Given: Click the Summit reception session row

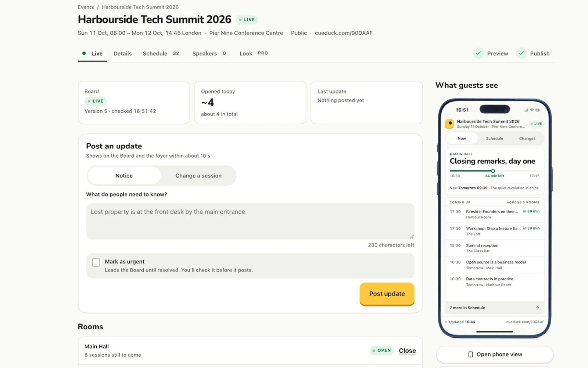Looking at the screenshot, I should click(494, 248).
